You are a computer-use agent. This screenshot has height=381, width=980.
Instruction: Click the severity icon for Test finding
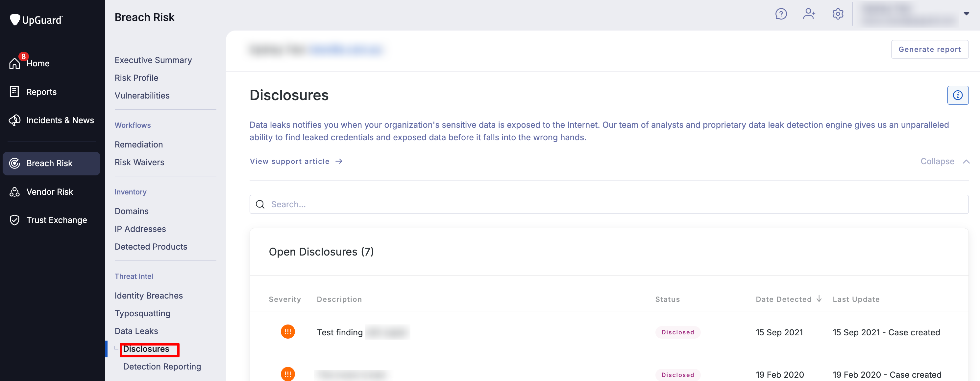tap(288, 332)
